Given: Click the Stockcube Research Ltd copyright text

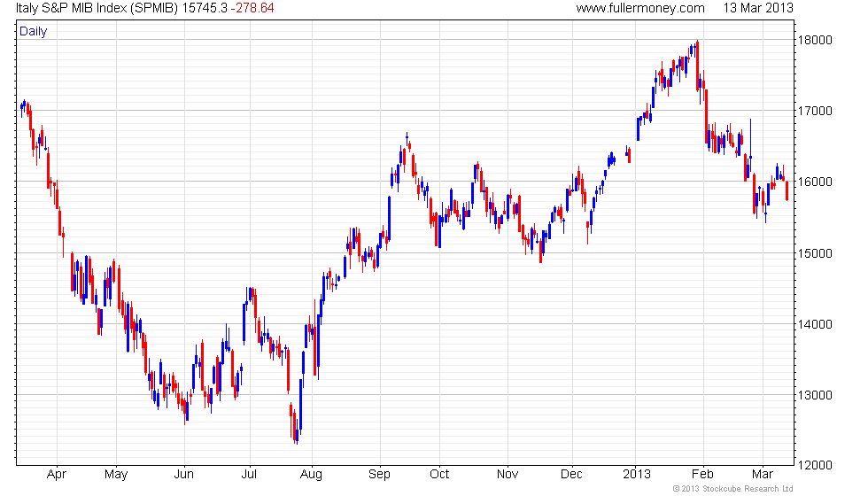Looking at the screenshot, I should (733, 489).
